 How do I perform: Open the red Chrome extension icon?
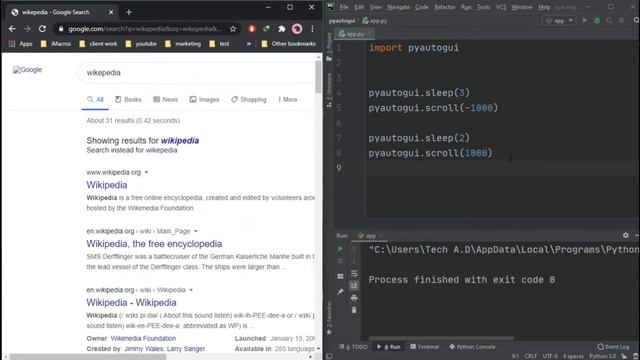(252, 29)
